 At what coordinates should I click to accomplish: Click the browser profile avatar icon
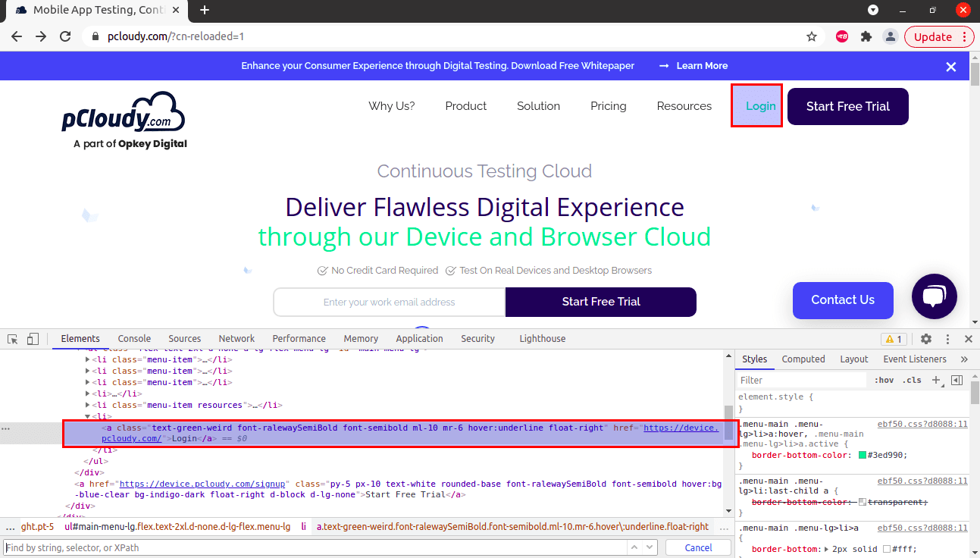coord(890,36)
